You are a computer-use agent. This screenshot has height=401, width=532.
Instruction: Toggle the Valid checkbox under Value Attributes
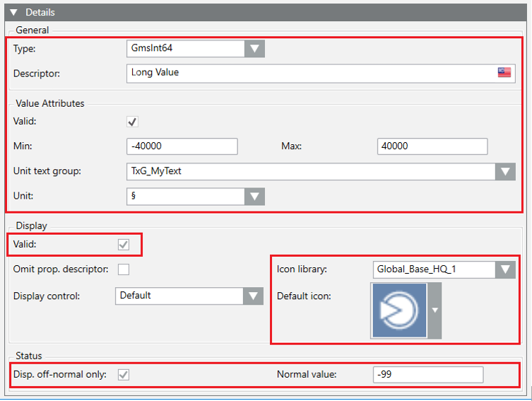[x=132, y=122]
